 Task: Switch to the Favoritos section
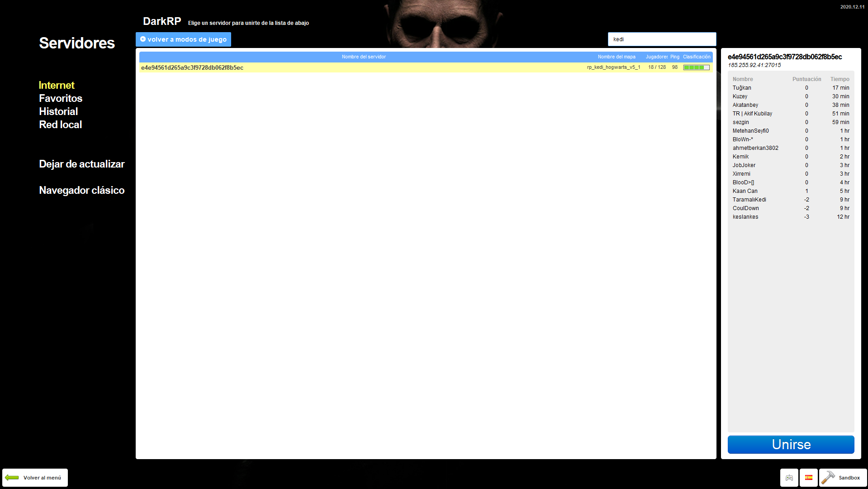point(61,98)
